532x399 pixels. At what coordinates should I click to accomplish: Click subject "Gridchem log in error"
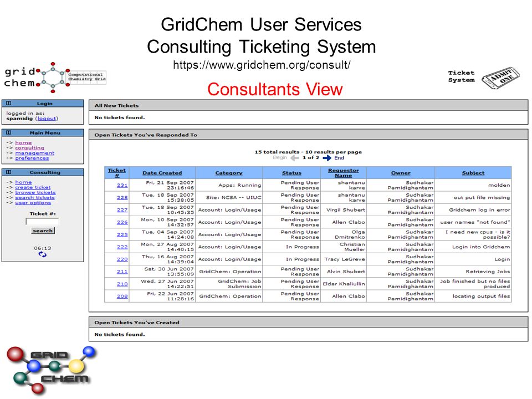479,210
